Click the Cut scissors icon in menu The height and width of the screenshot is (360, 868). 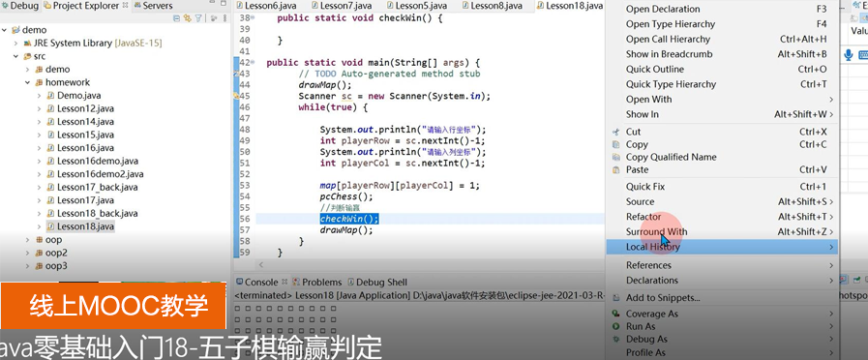click(615, 132)
